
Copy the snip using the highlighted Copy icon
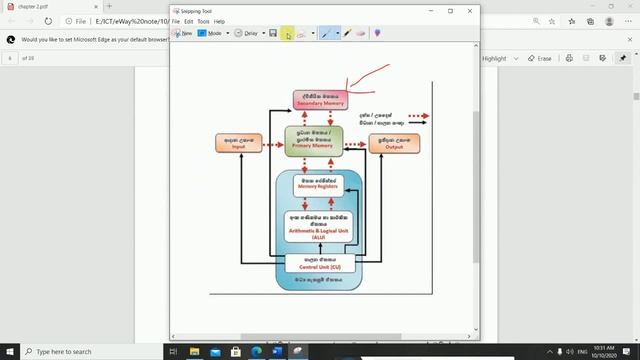pos(287,34)
